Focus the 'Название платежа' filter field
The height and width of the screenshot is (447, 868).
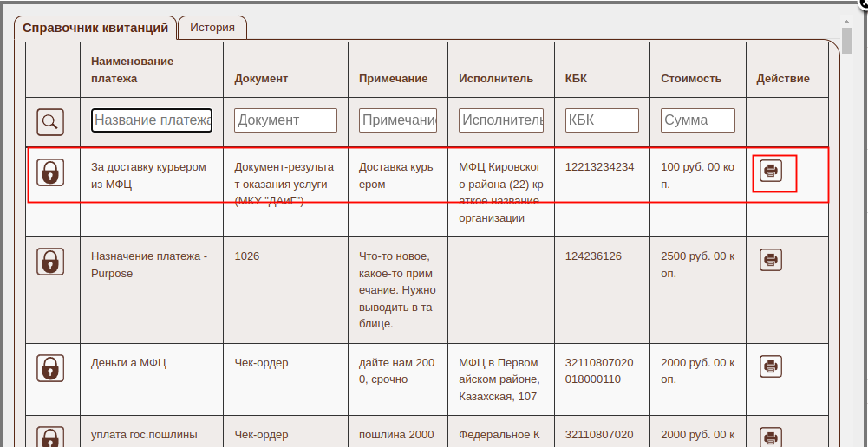(x=152, y=120)
